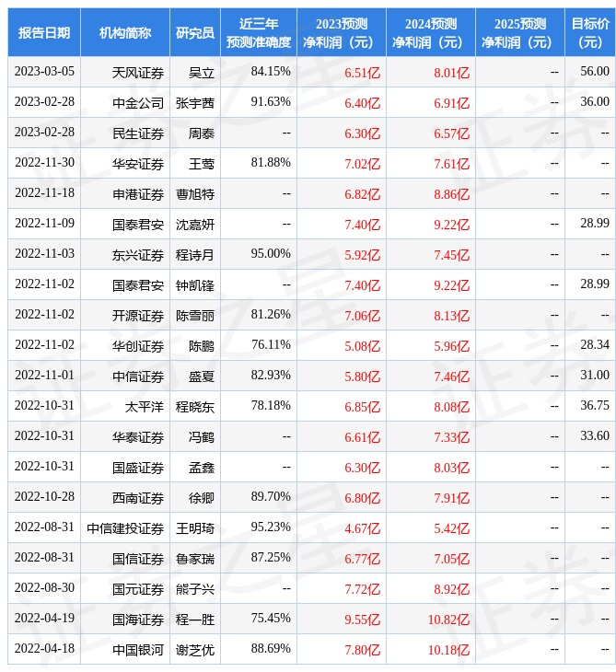Click researcher name 陈雪丽

coord(195,316)
